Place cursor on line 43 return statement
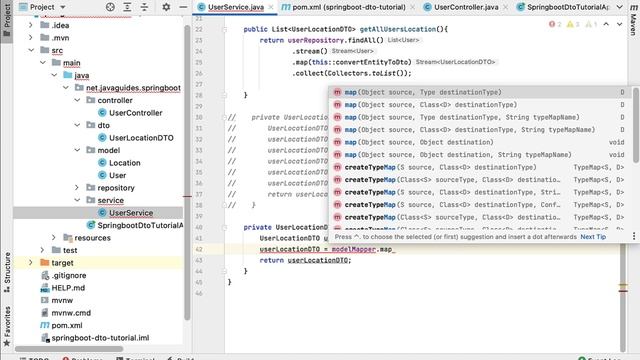Screen dimensions: 640x360 [305, 260]
